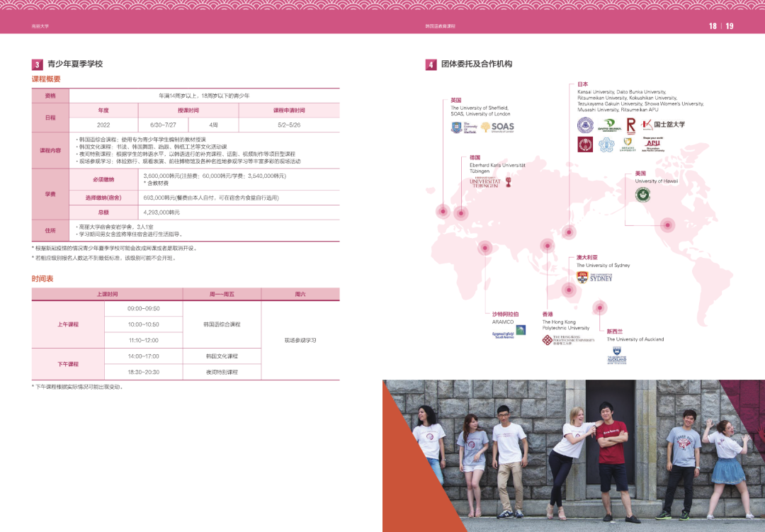Click the woman in the blue skirt
The height and width of the screenshot is (532, 765).
click(x=727, y=468)
